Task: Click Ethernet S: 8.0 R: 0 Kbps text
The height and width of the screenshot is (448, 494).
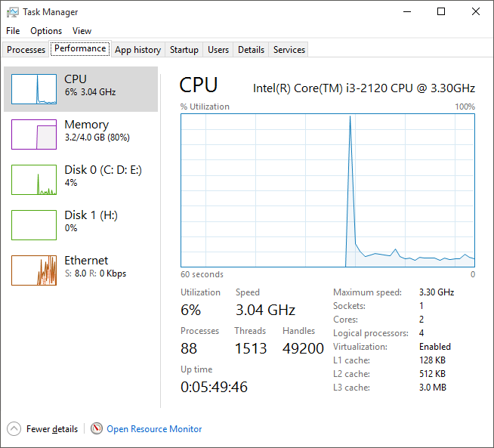Action: (95, 273)
